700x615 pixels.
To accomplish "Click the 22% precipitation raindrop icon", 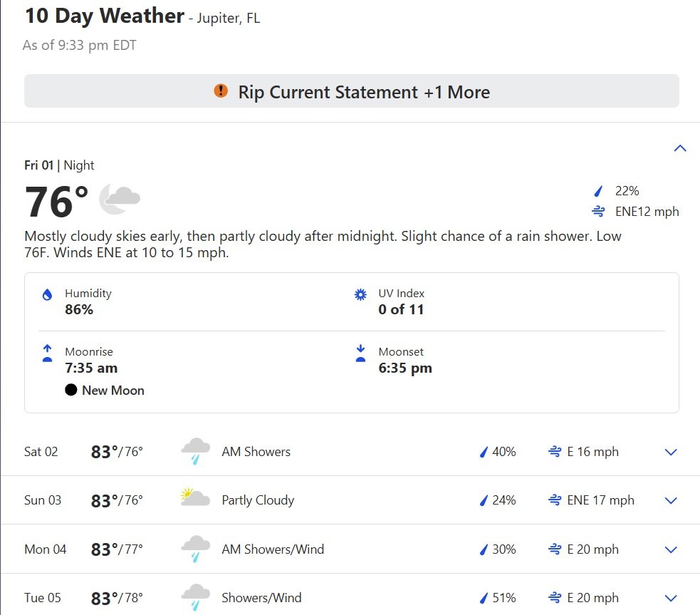I will pyautogui.click(x=598, y=191).
